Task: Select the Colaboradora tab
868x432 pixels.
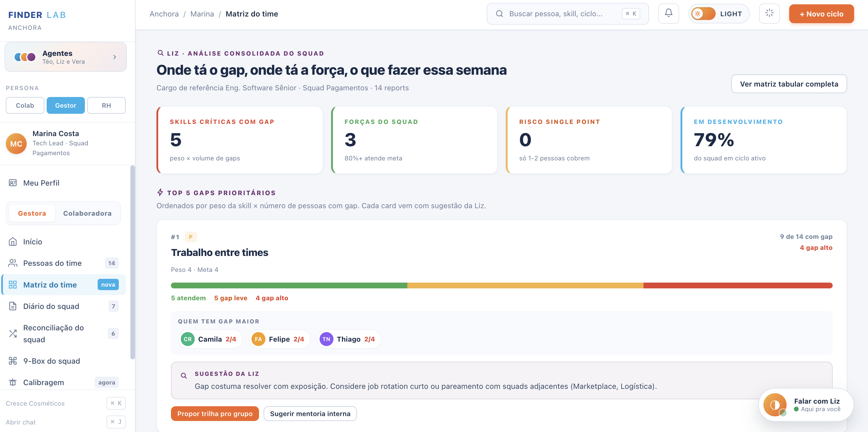Action: tap(87, 213)
